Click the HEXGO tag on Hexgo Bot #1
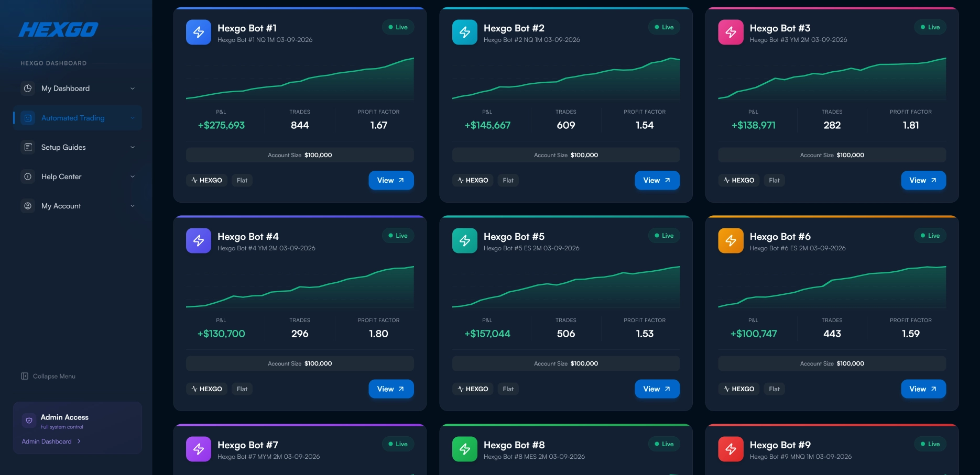The image size is (980, 475). (206, 180)
